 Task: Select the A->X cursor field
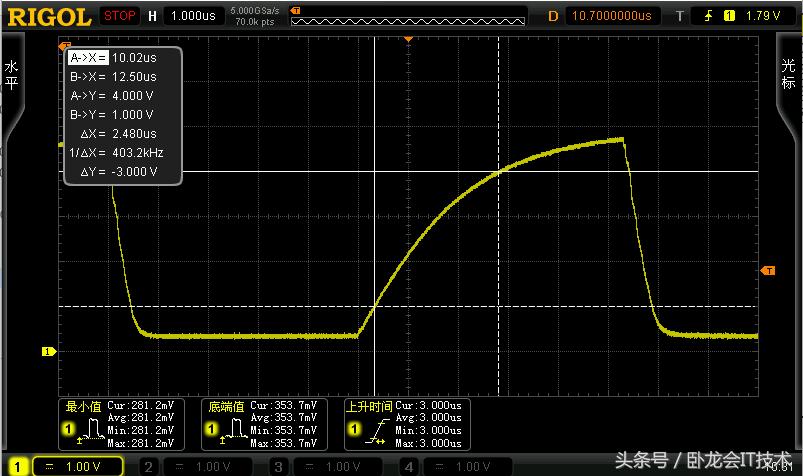pos(88,58)
